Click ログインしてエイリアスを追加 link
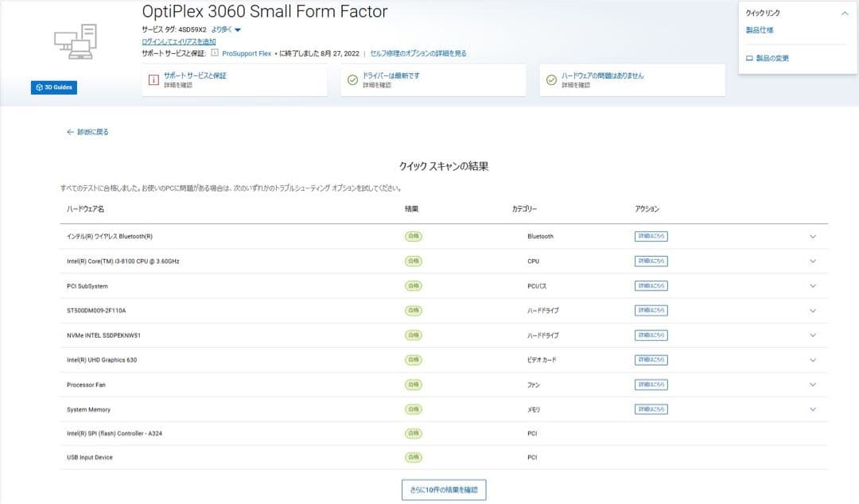This screenshot has width=859, height=504. click(178, 41)
